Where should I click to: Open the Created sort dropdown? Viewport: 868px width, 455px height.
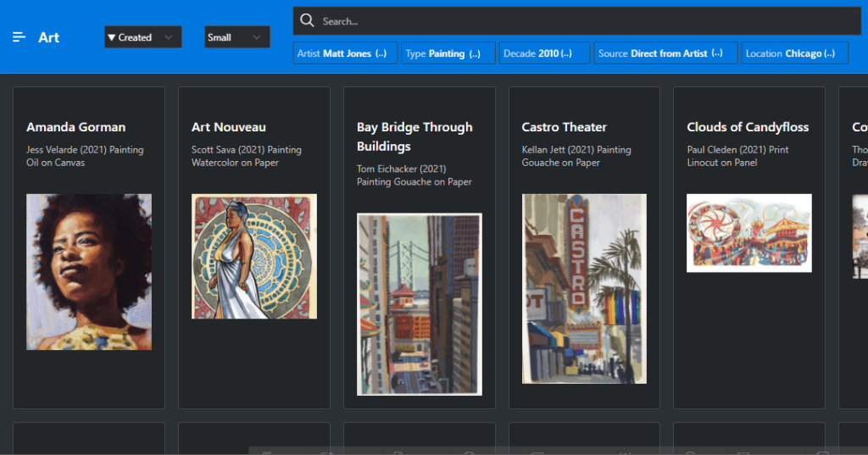[x=142, y=37]
